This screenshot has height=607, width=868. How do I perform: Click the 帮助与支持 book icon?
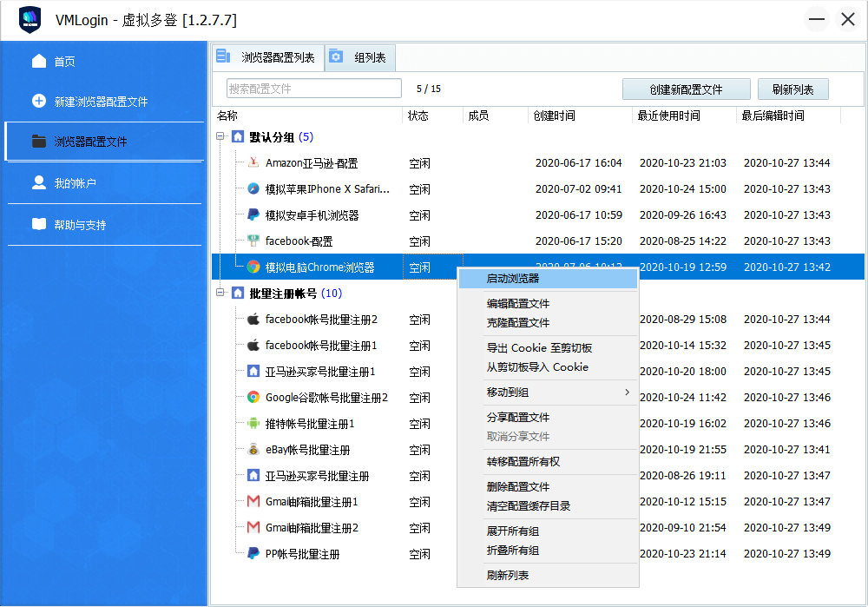[x=39, y=224]
